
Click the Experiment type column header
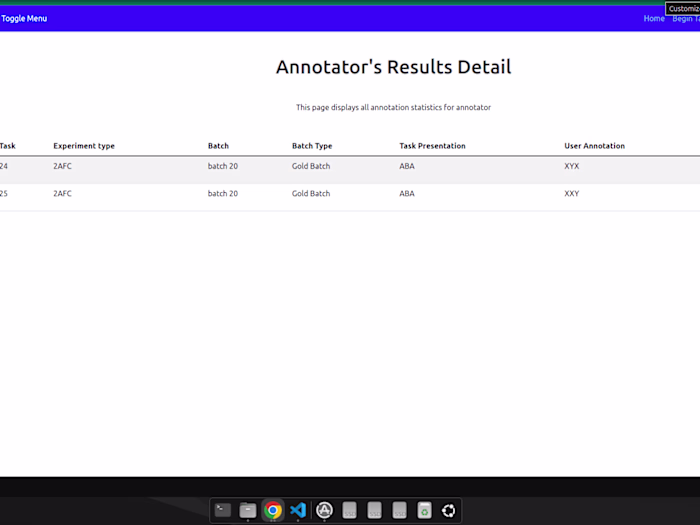[84, 146]
